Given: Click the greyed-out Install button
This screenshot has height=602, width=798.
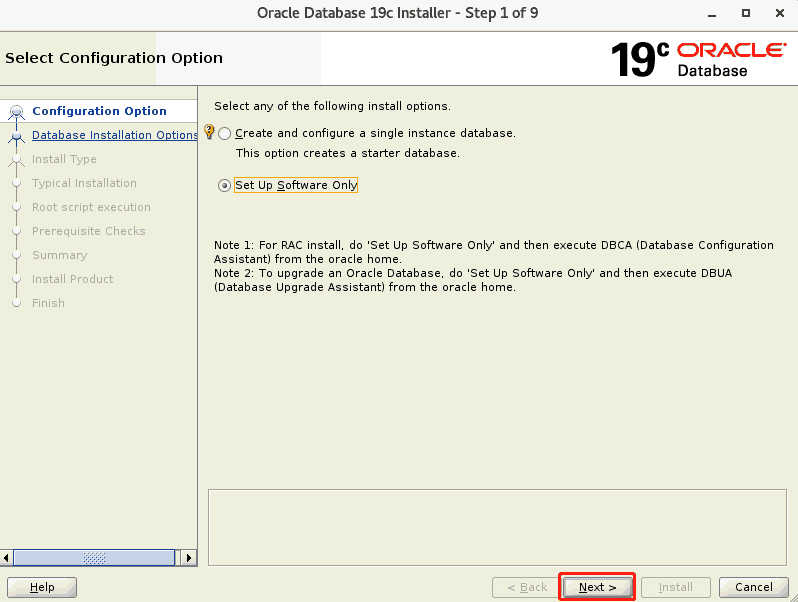Looking at the screenshot, I should click(675, 587).
